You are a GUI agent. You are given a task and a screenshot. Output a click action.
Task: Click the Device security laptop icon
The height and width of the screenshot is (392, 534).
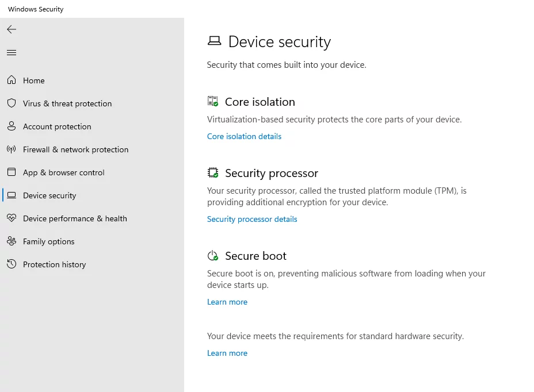tap(12, 195)
